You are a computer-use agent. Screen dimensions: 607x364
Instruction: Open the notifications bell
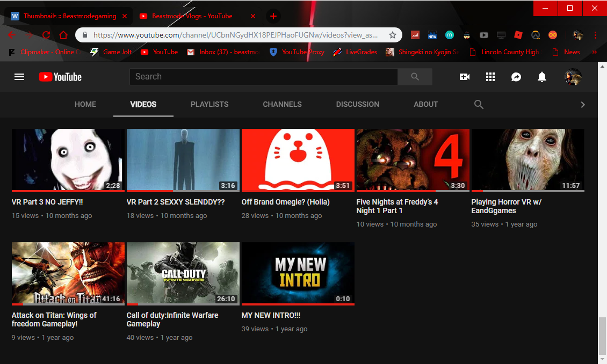pyautogui.click(x=542, y=77)
